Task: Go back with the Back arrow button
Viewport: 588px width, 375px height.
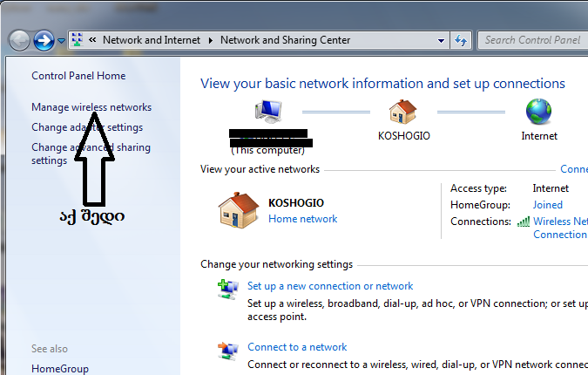Action: [19, 40]
